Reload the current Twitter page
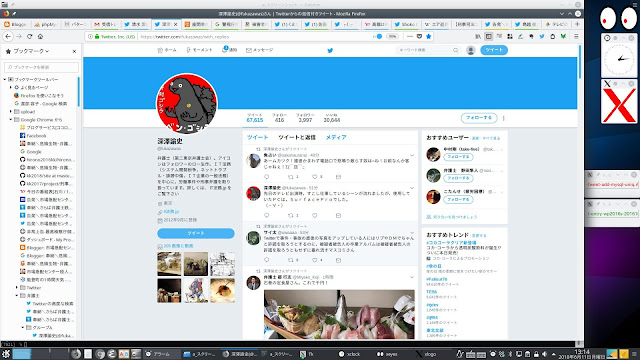 click(29, 36)
